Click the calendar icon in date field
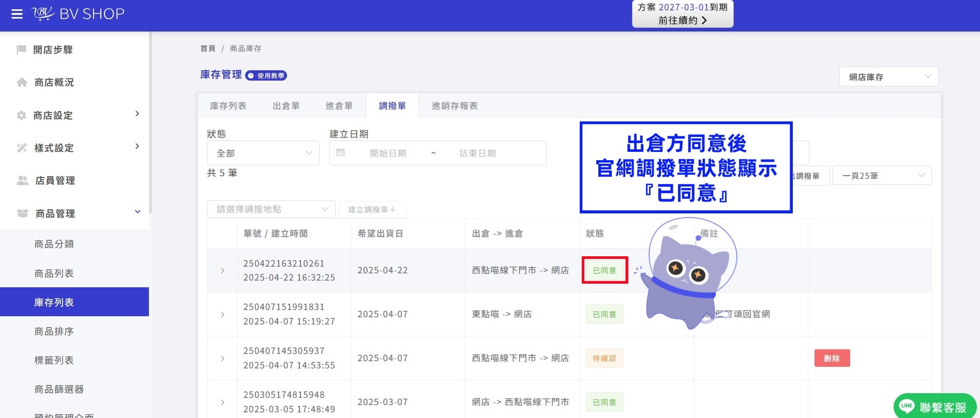 click(340, 152)
